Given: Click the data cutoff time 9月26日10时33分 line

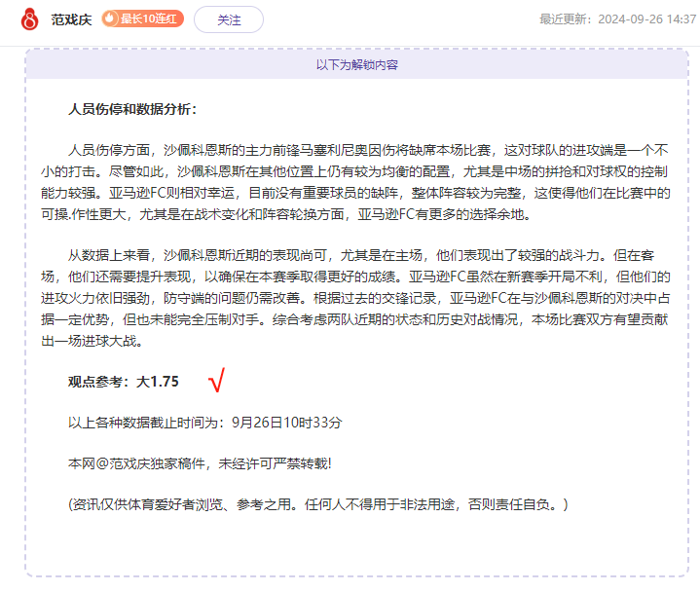Looking at the screenshot, I should tap(204, 423).
